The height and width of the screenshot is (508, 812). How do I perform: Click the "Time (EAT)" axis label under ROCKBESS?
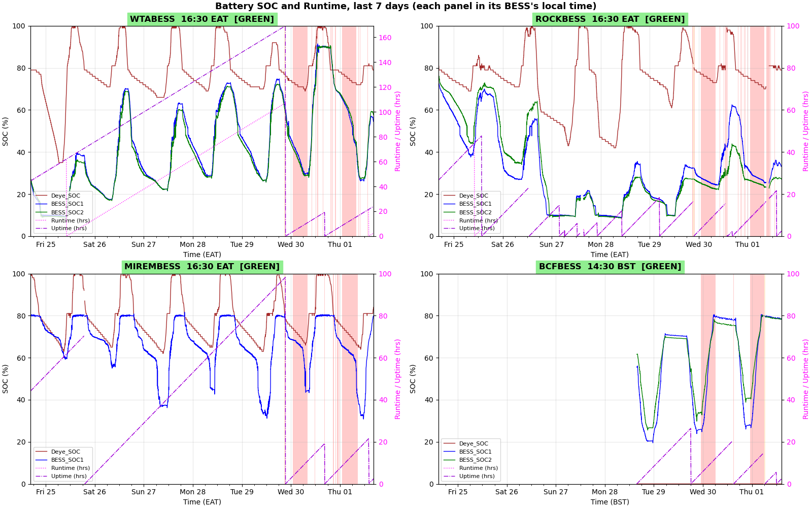[610, 255]
